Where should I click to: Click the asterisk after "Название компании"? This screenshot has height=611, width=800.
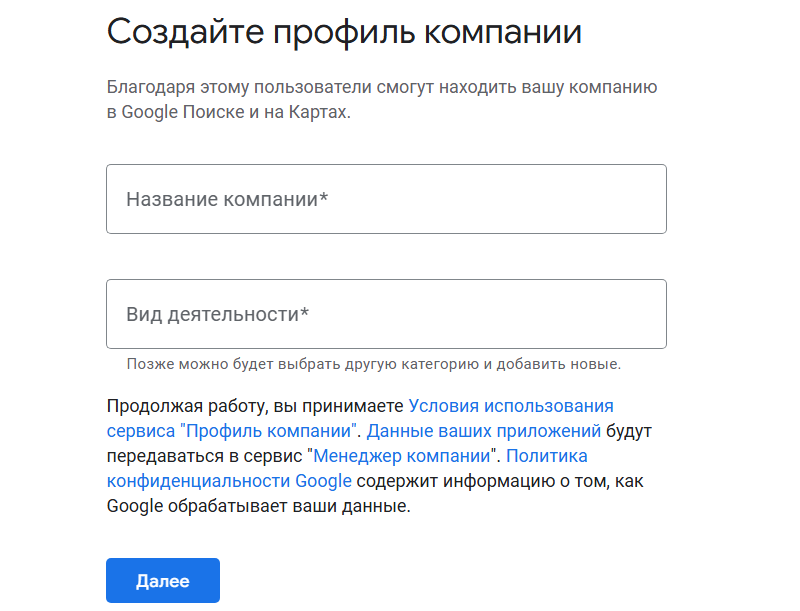pyautogui.click(x=324, y=198)
